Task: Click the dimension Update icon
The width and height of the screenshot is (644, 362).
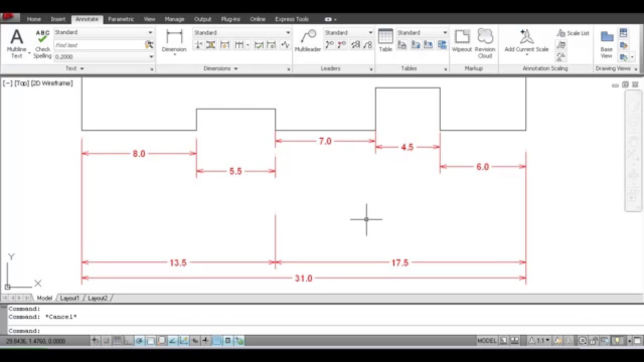Action: (x=271, y=45)
